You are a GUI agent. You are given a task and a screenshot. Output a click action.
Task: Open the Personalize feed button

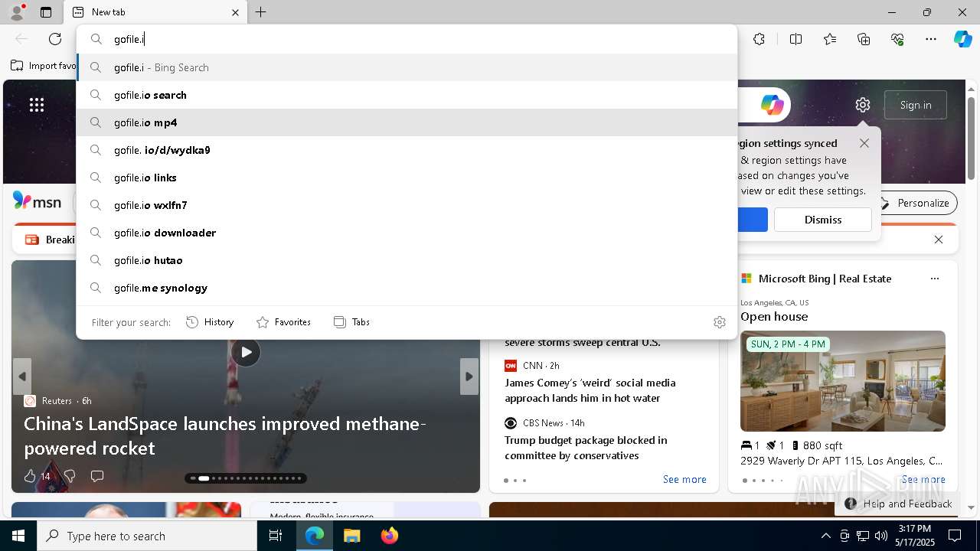click(915, 203)
